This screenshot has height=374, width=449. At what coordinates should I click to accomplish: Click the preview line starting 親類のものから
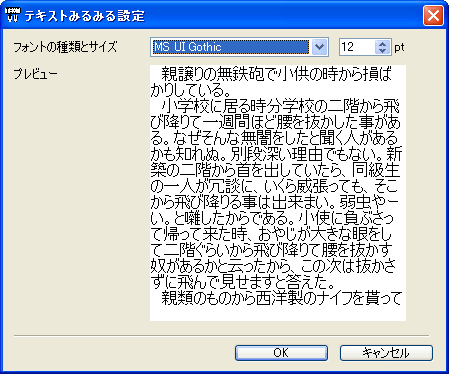[281, 298]
